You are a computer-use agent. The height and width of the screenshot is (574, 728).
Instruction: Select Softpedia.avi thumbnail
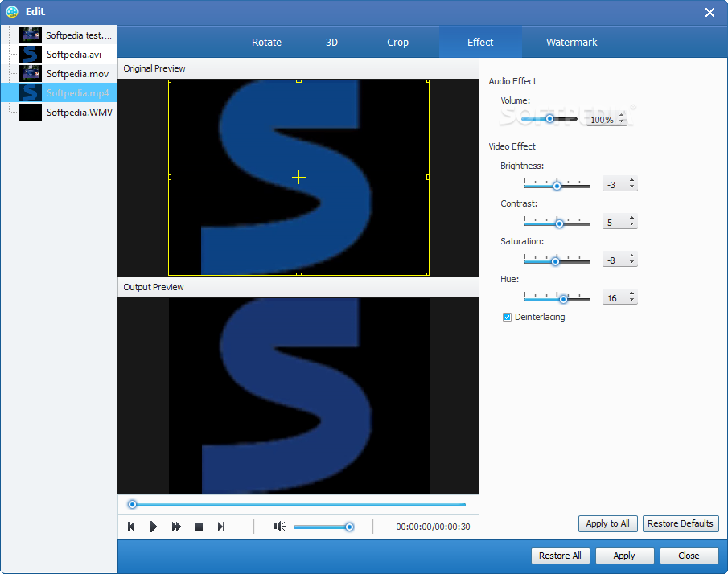(31, 55)
